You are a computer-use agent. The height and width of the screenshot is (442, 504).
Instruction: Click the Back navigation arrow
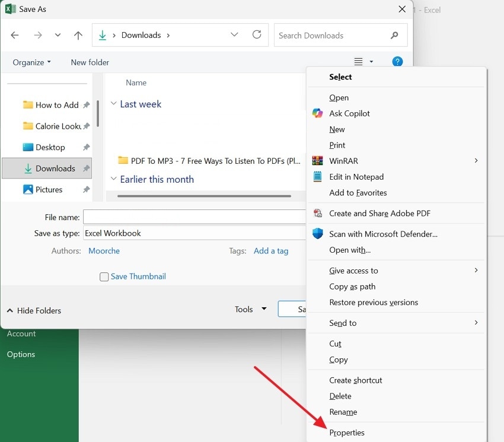coord(14,35)
